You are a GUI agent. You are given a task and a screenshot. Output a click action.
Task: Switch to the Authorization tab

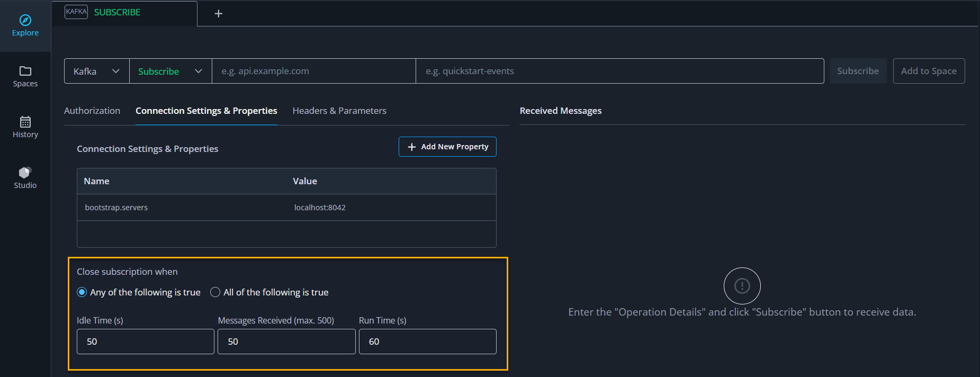pyautogui.click(x=92, y=111)
